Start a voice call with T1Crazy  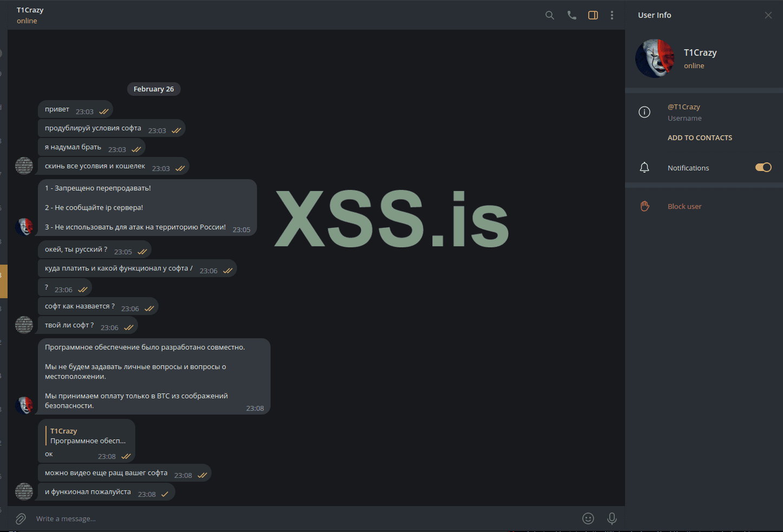[572, 15]
